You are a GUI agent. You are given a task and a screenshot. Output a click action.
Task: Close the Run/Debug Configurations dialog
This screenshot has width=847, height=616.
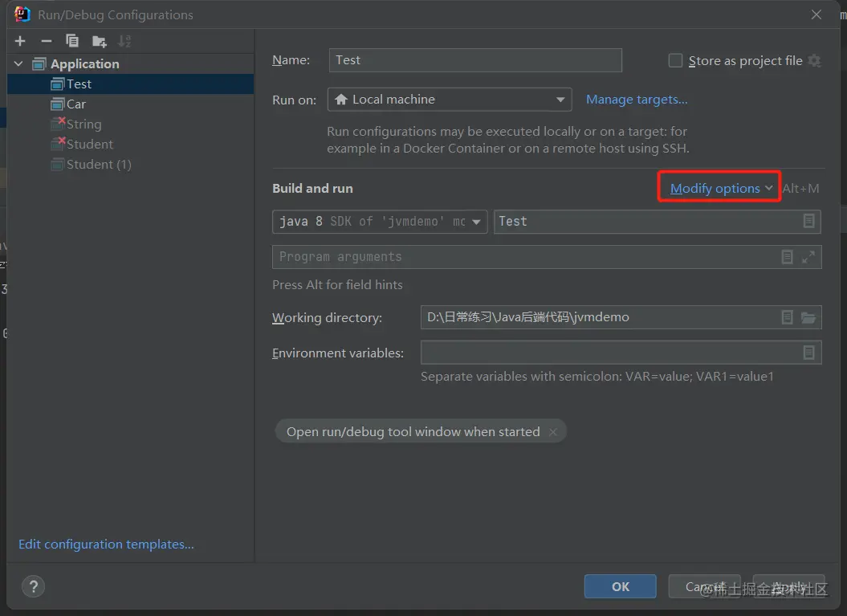816,14
